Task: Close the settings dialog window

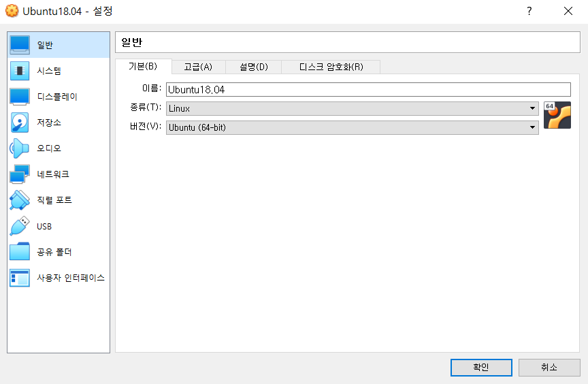Action: coord(568,11)
